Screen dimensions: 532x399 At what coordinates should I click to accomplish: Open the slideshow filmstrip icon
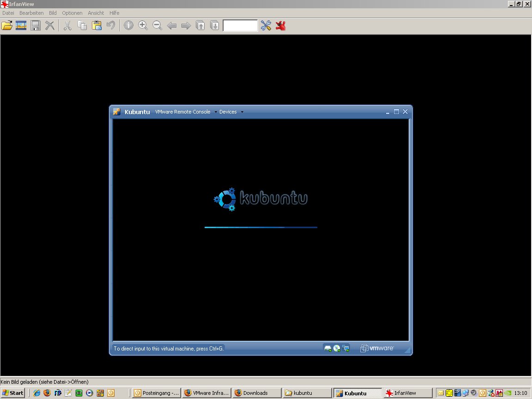click(21, 25)
